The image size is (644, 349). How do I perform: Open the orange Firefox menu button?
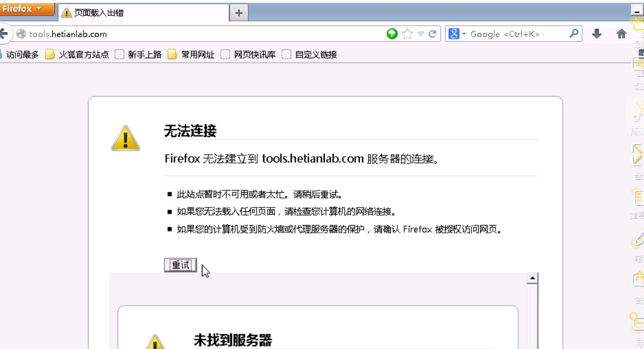pos(27,9)
